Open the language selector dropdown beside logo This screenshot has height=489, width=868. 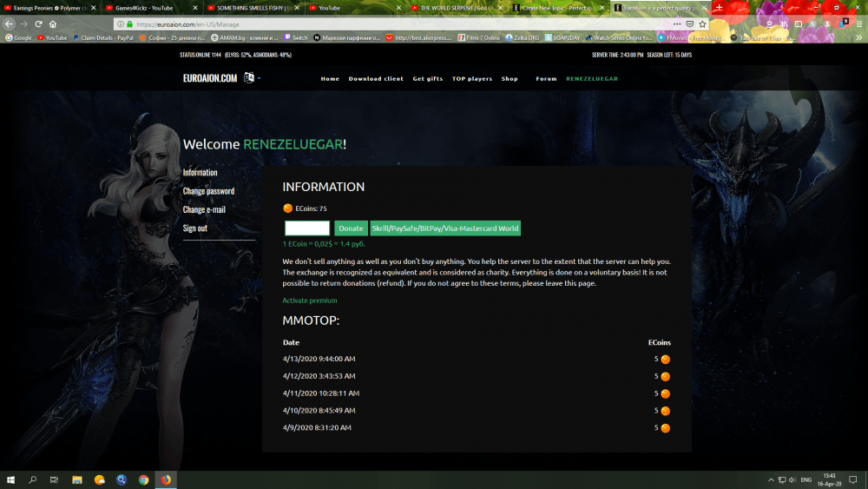(x=252, y=78)
